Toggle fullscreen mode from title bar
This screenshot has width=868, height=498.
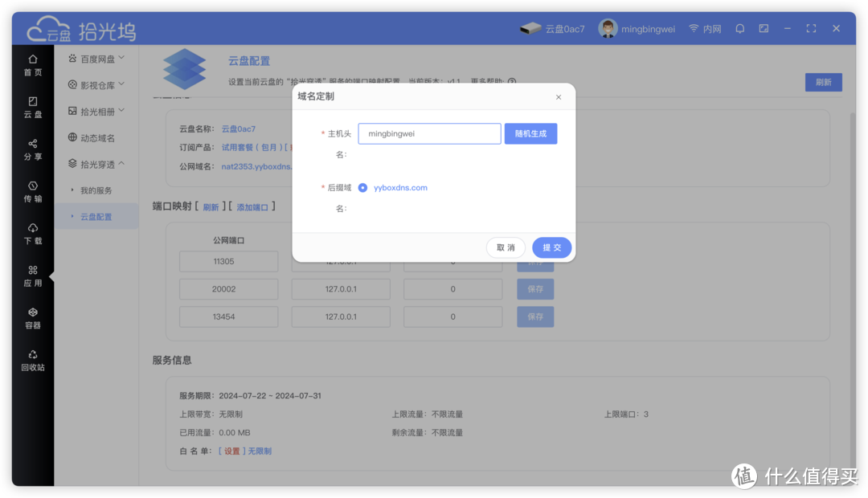pyautogui.click(x=810, y=27)
